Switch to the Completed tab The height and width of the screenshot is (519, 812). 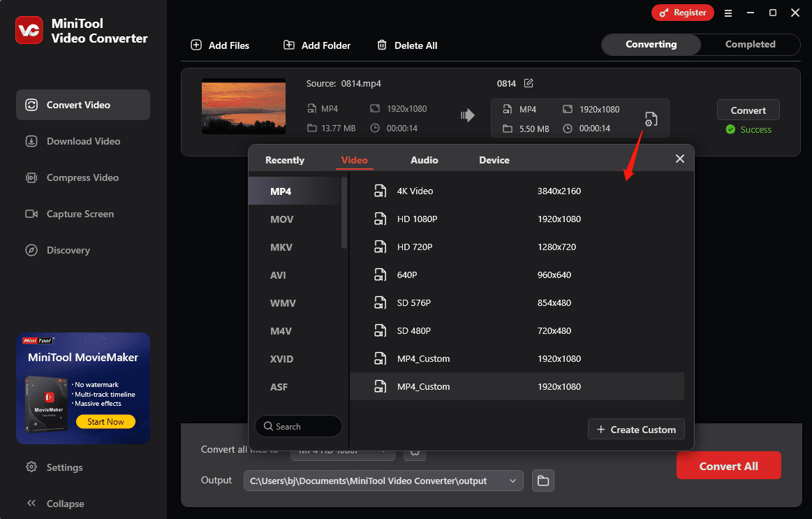(x=750, y=45)
